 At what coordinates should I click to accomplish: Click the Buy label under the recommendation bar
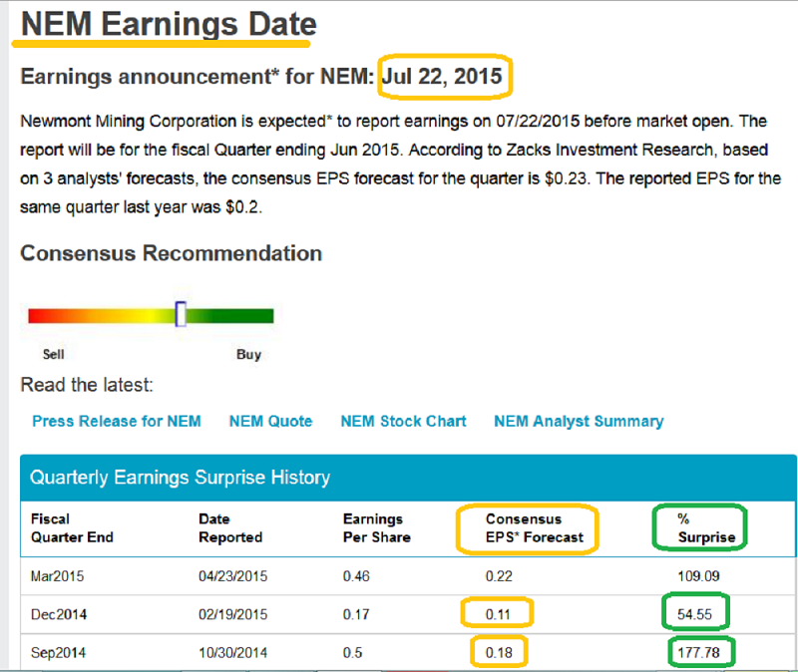(x=248, y=354)
